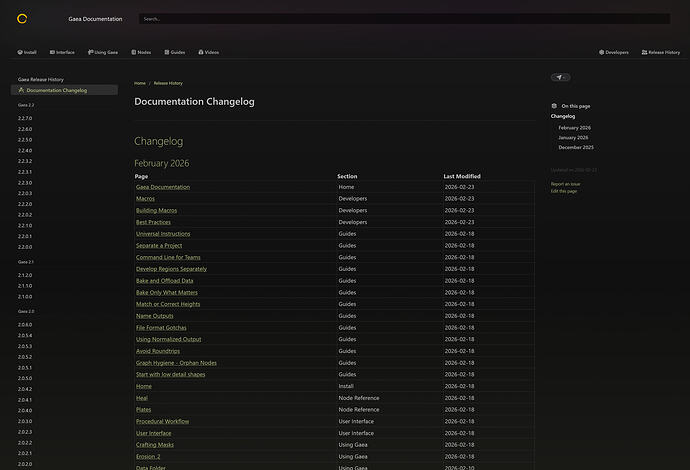
Task: Open Graph Hygiene - Orphan Nodes link
Action: pos(176,363)
